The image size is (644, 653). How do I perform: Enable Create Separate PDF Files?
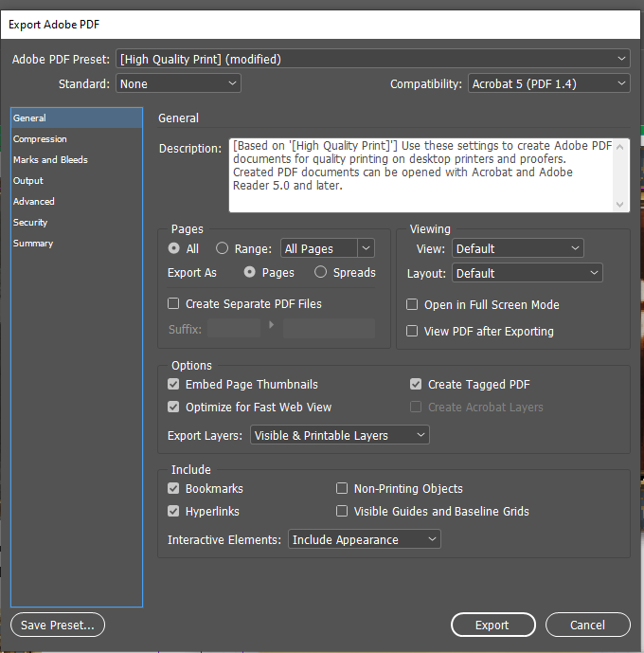173,304
